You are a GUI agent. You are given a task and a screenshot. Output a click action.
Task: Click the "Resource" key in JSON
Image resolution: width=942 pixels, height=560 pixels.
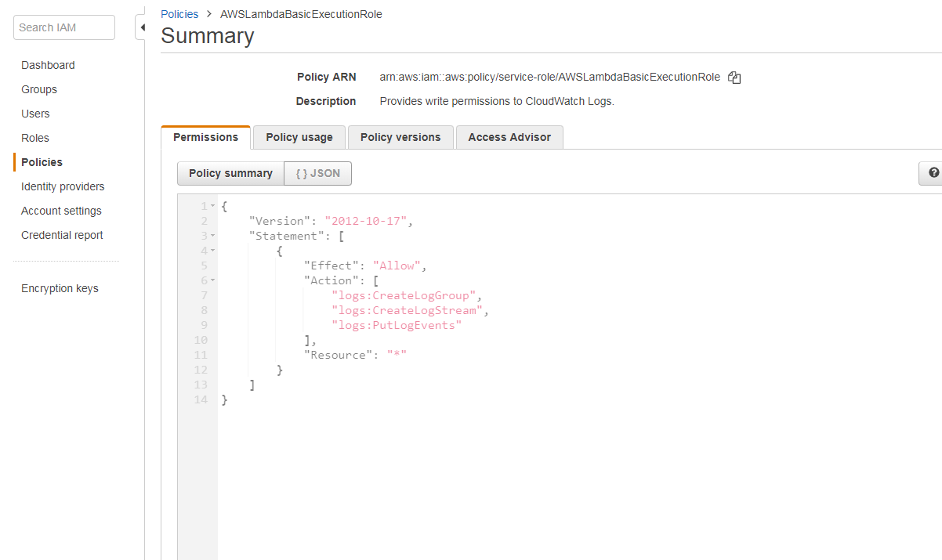point(339,355)
